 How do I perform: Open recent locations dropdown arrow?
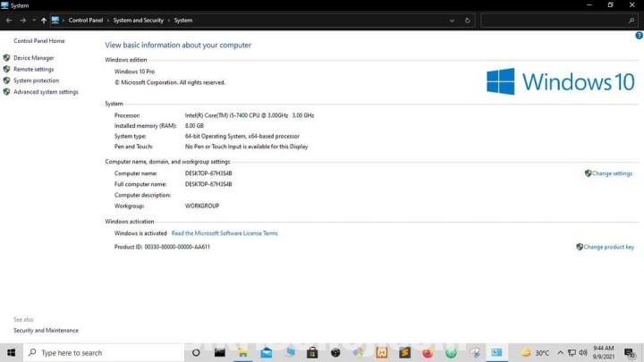pyautogui.click(x=34, y=20)
